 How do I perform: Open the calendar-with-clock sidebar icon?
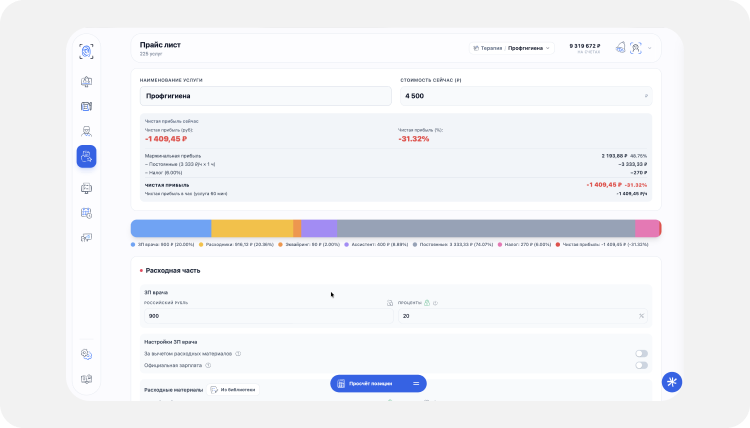(x=86, y=213)
